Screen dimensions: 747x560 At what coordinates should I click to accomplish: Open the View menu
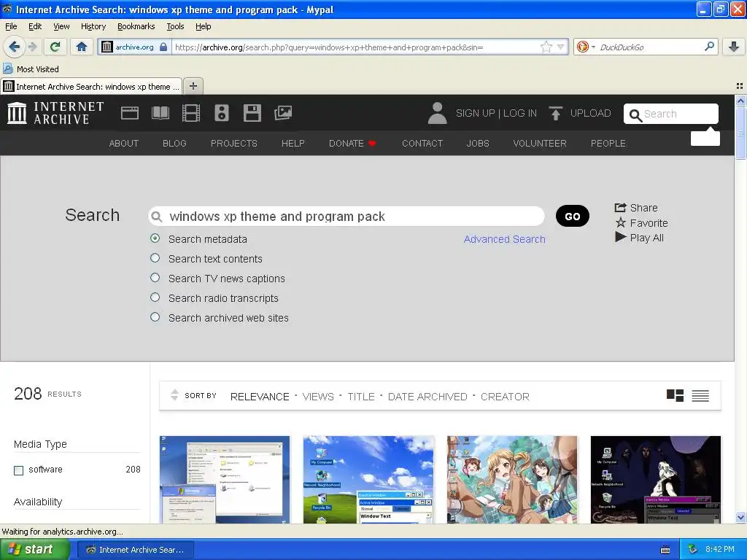point(61,26)
